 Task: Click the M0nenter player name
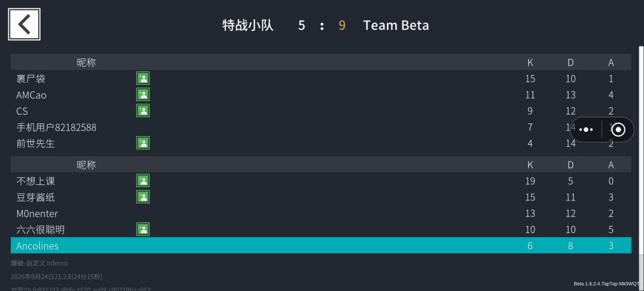pyautogui.click(x=37, y=213)
